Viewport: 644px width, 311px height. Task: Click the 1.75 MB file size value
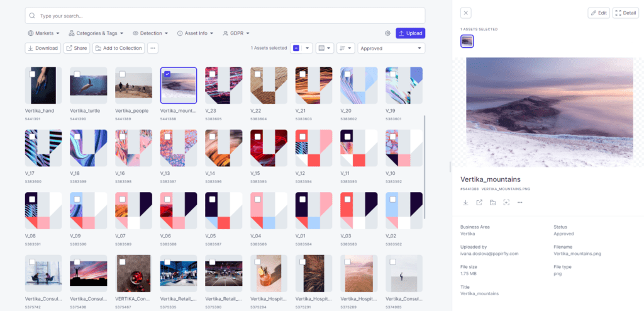pos(468,274)
